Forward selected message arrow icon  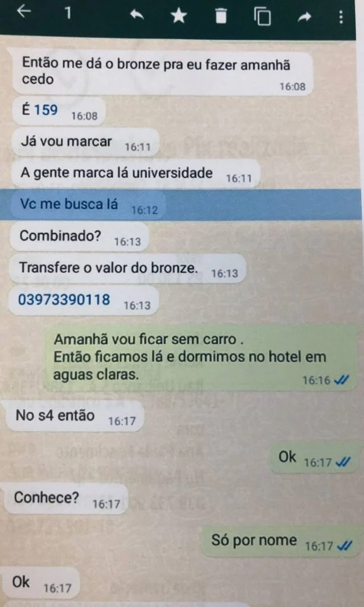click(x=304, y=16)
